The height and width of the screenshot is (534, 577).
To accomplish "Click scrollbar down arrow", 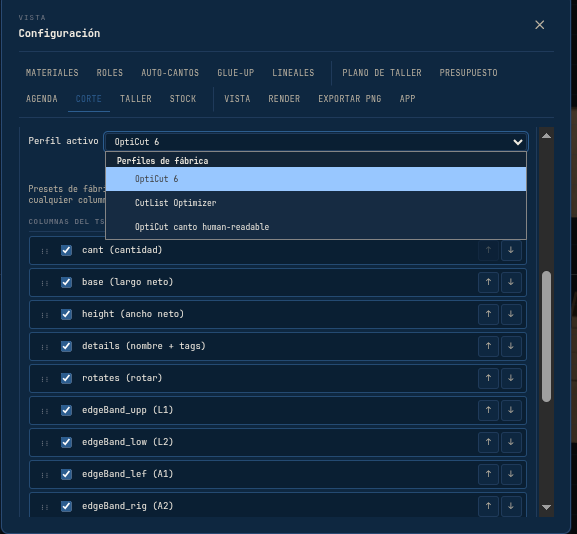I will click(546, 507).
